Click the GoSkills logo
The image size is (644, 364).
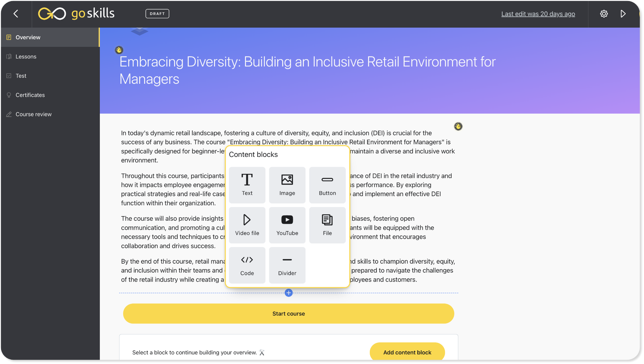pos(76,14)
